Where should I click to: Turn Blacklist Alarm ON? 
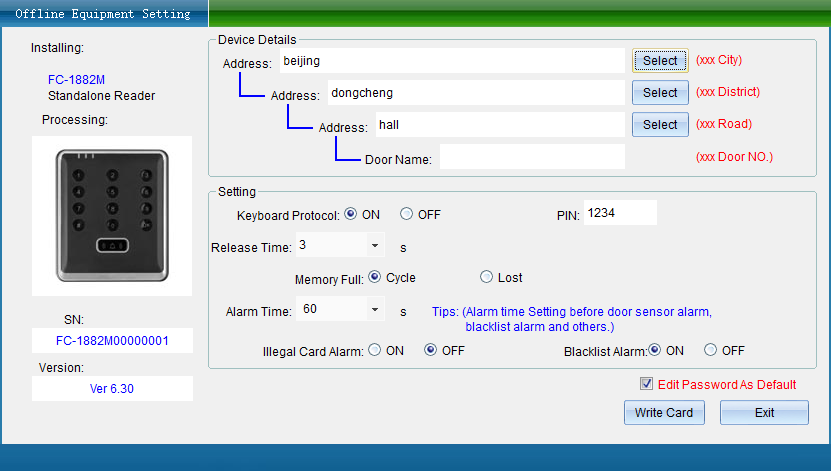(x=655, y=350)
